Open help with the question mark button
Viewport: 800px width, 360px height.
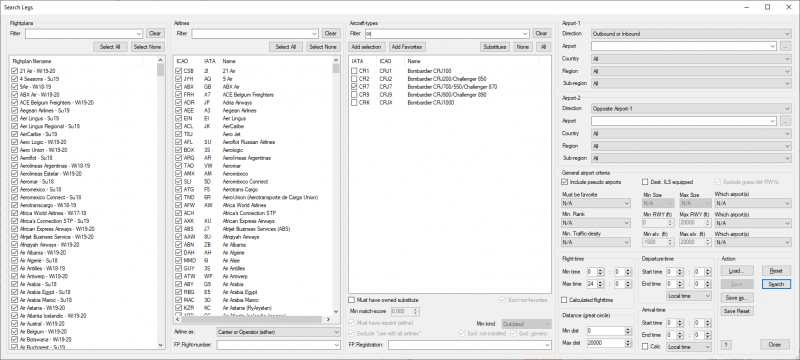(726, 345)
